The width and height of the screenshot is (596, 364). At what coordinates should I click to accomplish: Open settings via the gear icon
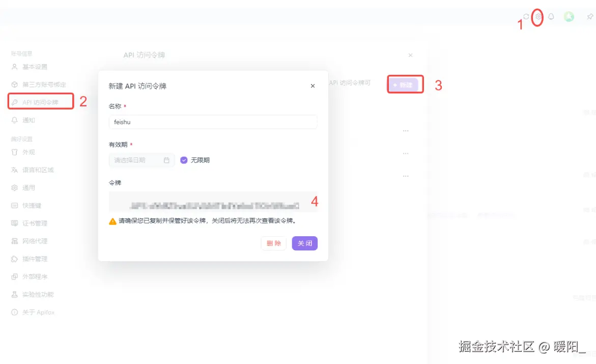pyautogui.click(x=538, y=17)
